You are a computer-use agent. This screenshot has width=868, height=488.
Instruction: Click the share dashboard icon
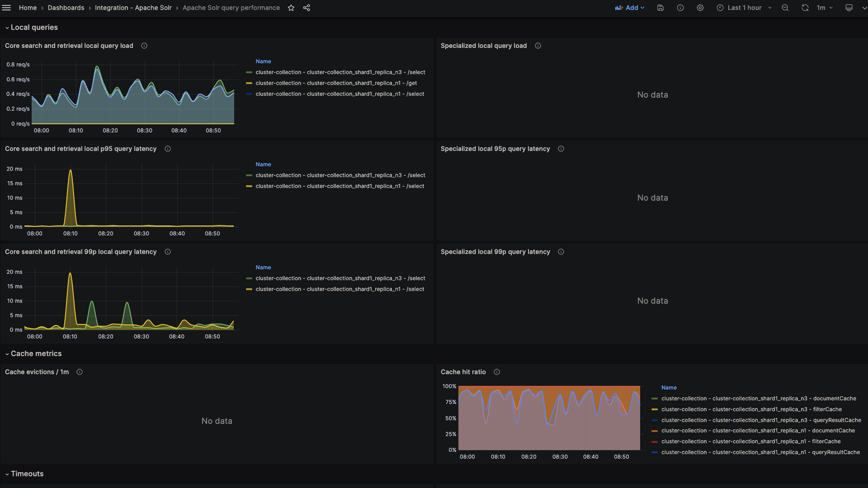pyautogui.click(x=307, y=8)
